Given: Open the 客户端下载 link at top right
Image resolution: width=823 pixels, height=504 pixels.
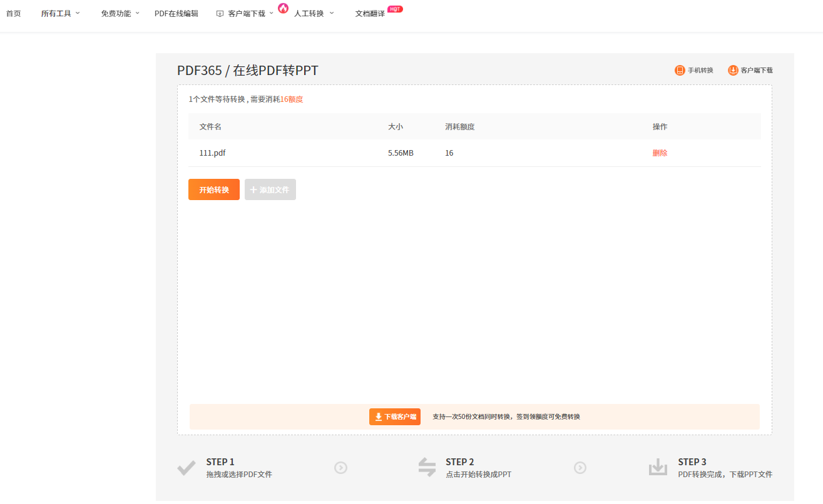Looking at the screenshot, I should (x=757, y=70).
